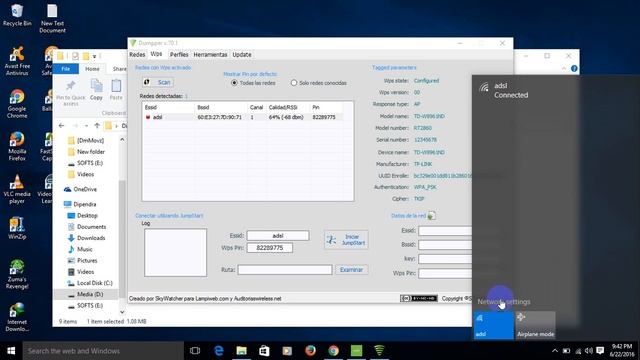Image resolution: width=640 pixels, height=360 pixels.
Task: Open Avast Free Antivirus desktop icon
Action: (x=17, y=61)
